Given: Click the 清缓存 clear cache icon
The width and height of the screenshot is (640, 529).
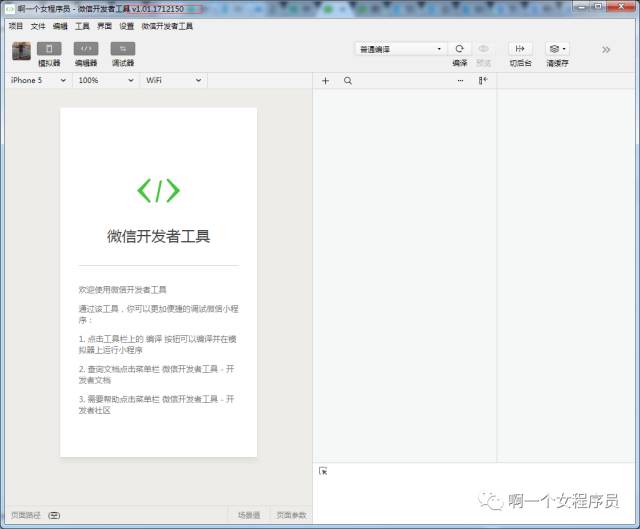Looking at the screenshot, I should (557, 49).
